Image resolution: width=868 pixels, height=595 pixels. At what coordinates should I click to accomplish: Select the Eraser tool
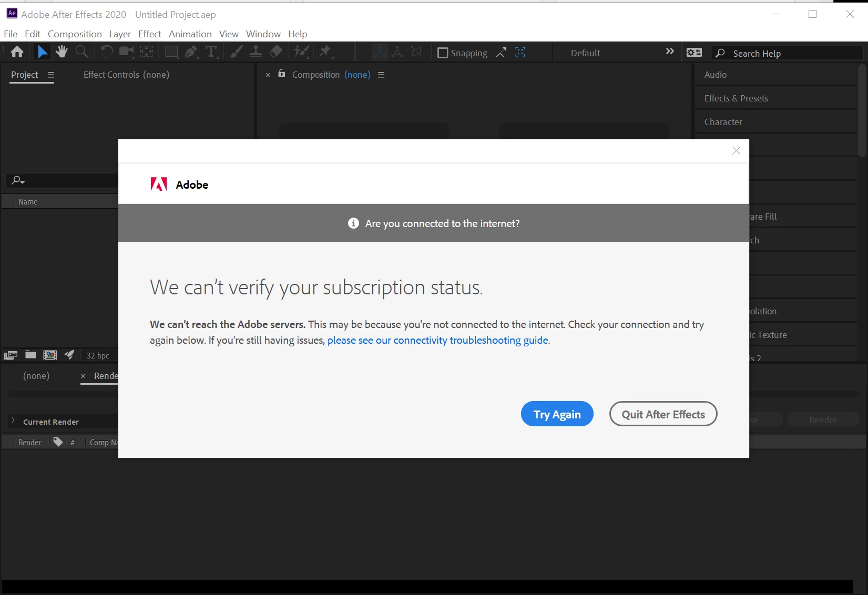[276, 52]
